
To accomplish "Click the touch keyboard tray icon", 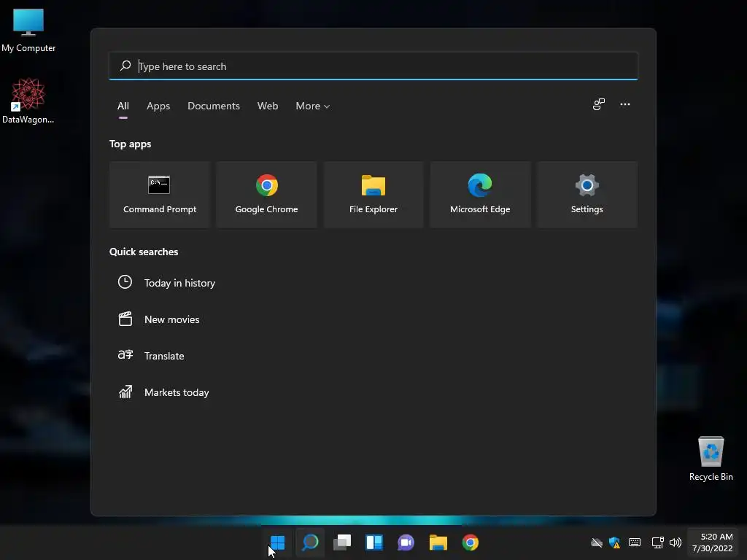I will click(635, 542).
